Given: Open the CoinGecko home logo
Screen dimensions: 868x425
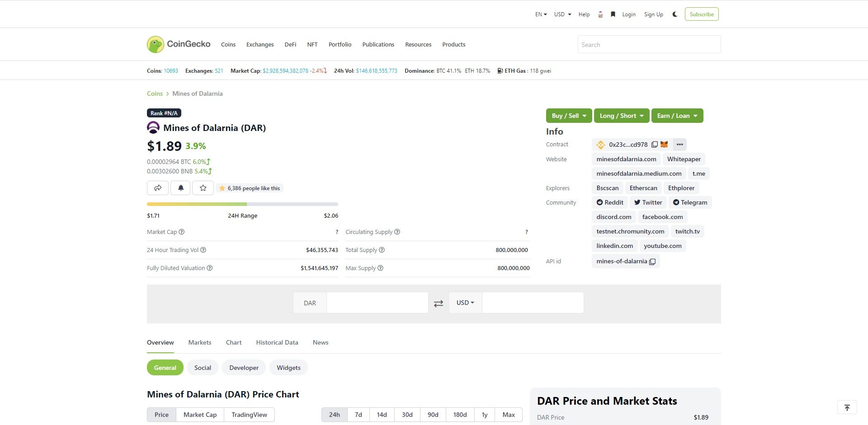Looking at the screenshot, I should point(178,44).
